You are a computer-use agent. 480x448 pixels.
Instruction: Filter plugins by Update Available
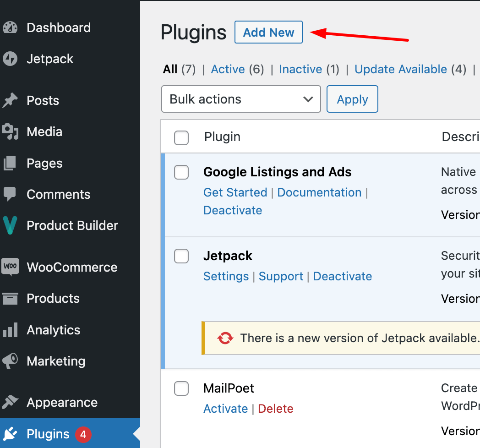pos(401,69)
